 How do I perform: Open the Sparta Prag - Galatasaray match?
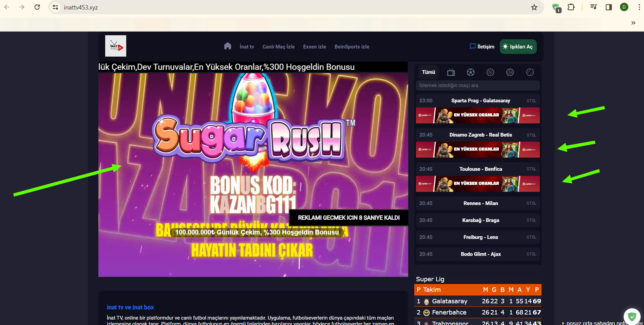pos(480,101)
